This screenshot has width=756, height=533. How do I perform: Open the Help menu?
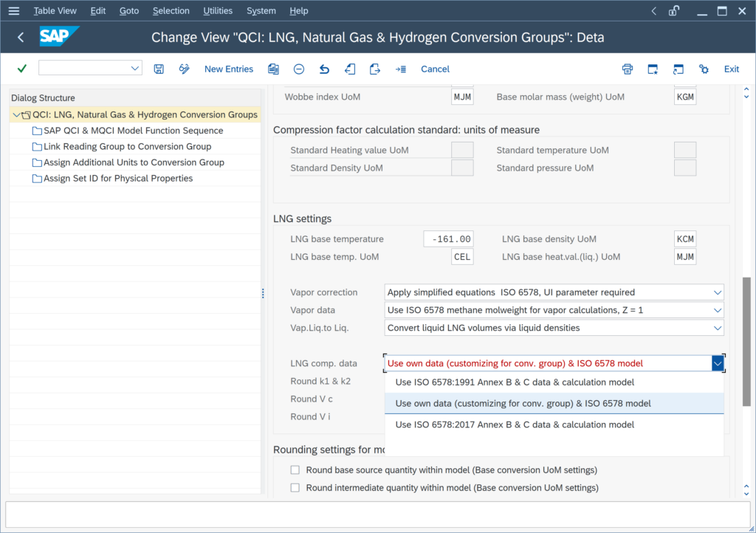coord(299,10)
